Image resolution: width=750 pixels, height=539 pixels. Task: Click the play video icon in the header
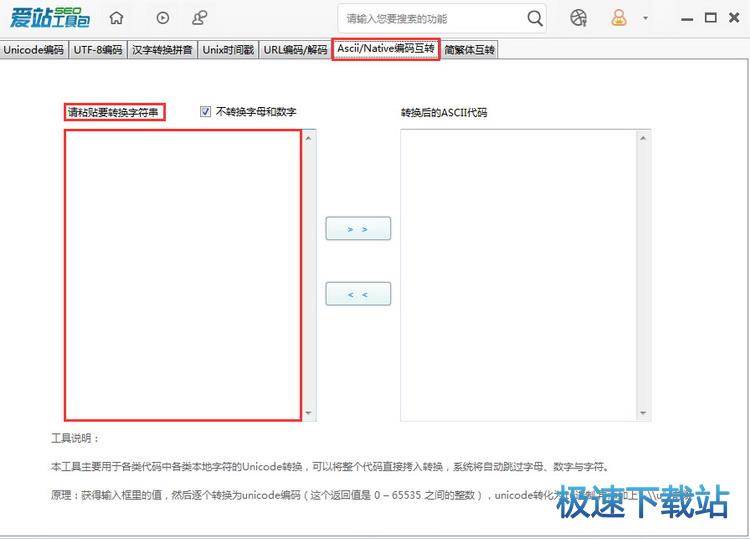point(163,18)
